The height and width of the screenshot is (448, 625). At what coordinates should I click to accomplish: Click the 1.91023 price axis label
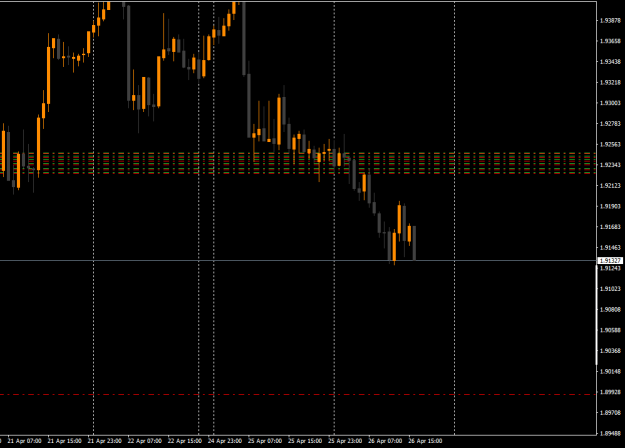coord(610,289)
